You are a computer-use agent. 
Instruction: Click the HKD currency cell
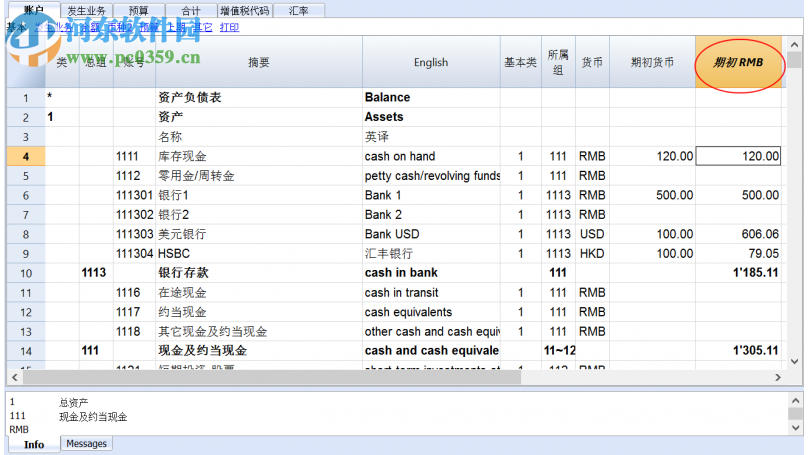tap(592, 254)
